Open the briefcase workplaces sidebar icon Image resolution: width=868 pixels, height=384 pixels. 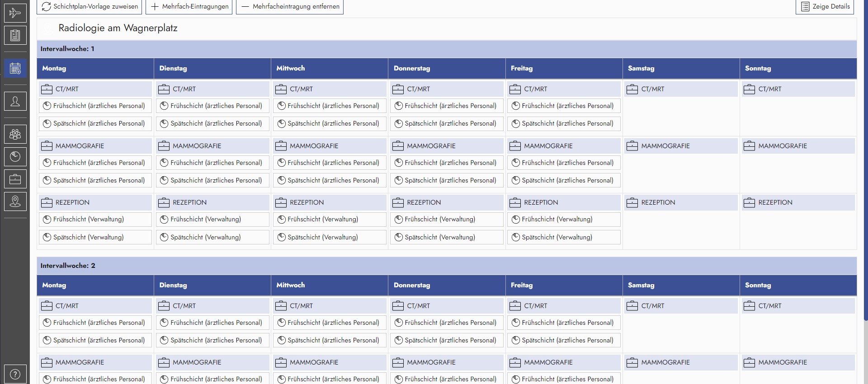tap(15, 179)
